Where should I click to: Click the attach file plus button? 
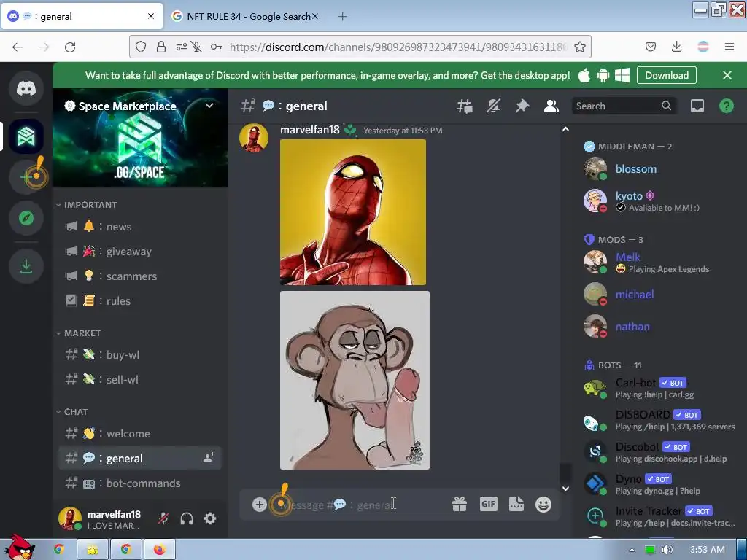coord(259,505)
